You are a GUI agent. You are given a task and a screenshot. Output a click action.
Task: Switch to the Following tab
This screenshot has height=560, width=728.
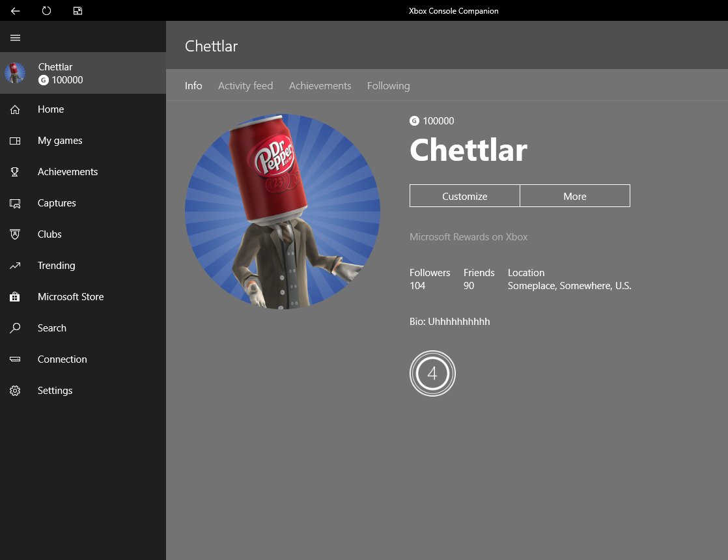click(x=389, y=86)
